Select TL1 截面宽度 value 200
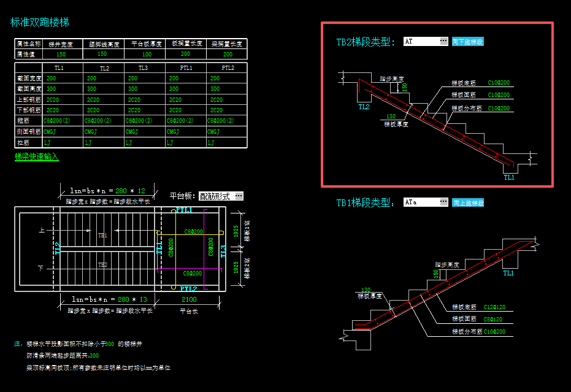571x392 pixels. coord(52,79)
